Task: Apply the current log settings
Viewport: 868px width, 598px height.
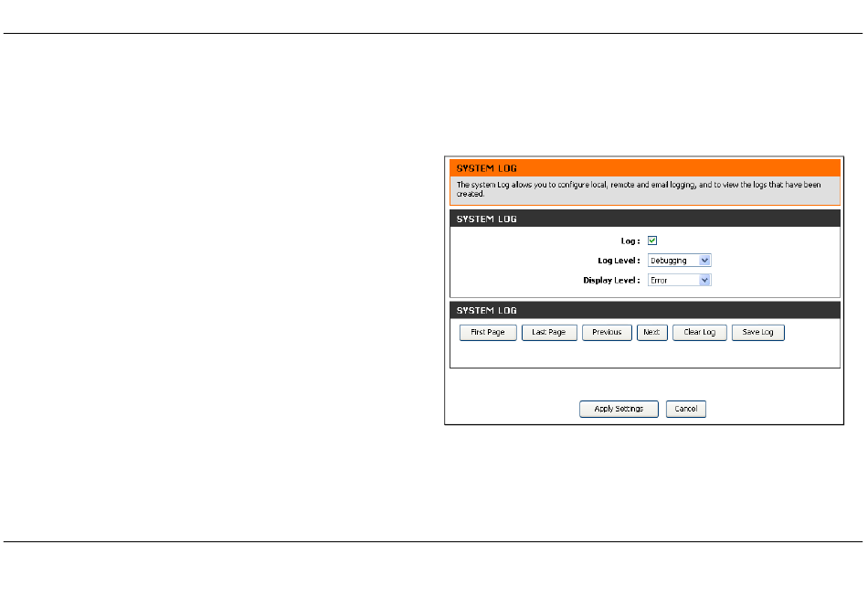Action: (619, 410)
